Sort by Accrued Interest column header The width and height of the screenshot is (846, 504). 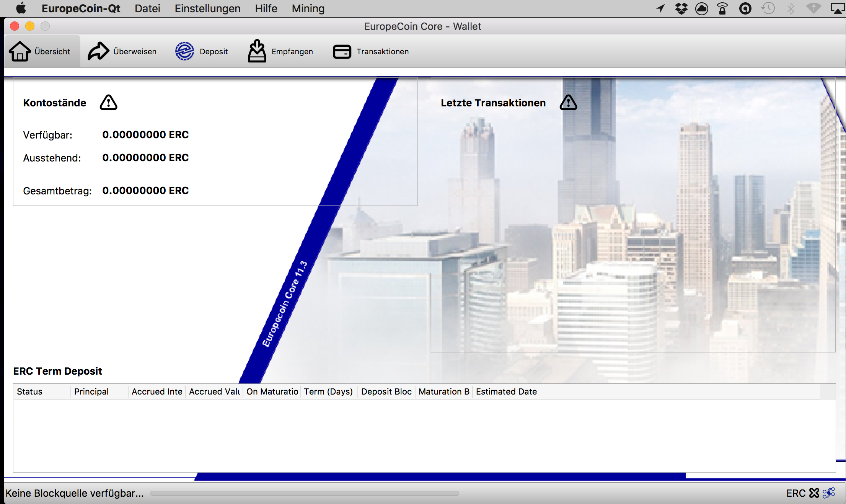pos(157,391)
